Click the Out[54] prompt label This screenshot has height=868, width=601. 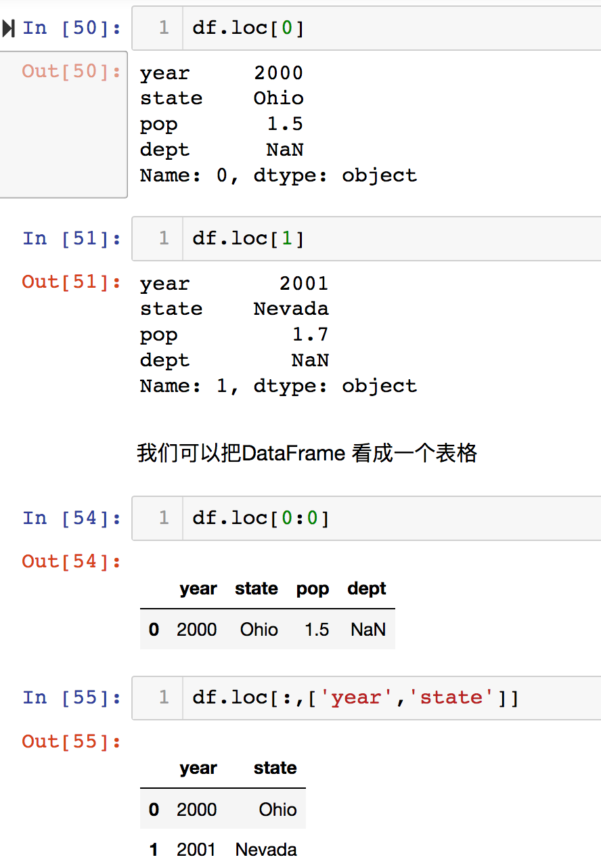point(72,561)
